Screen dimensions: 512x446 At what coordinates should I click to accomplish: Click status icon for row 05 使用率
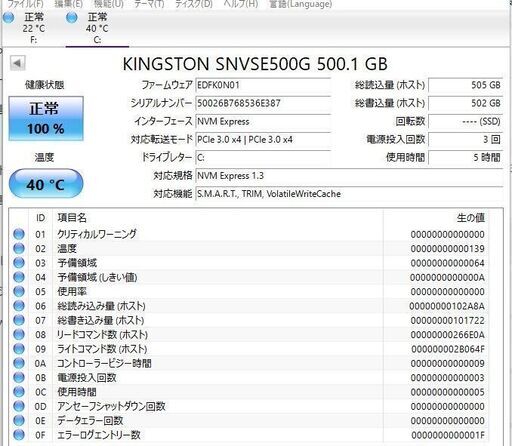(x=19, y=291)
